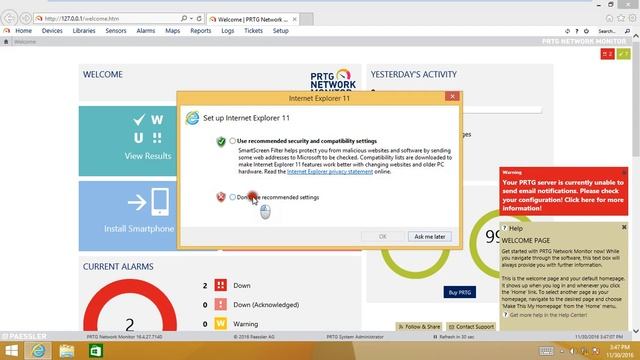
Task: Click the taskbar clock
Action: pos(620,351)
